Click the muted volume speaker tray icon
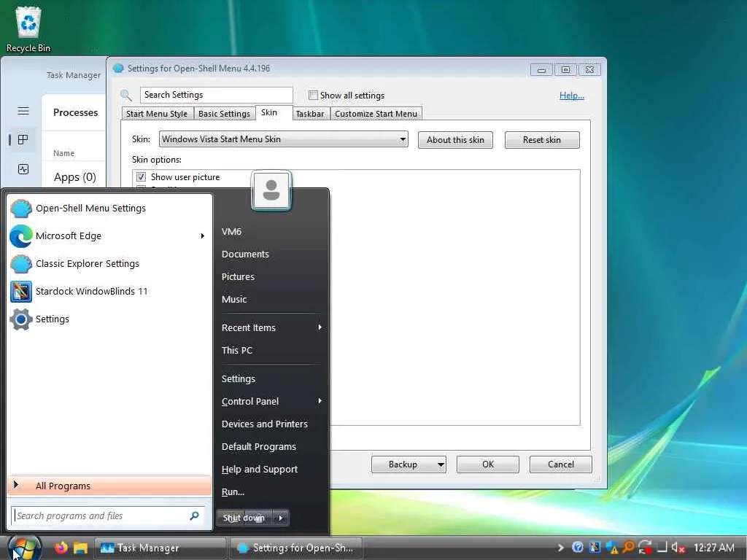This screenshot has width=747, height=560. point(678,548)
